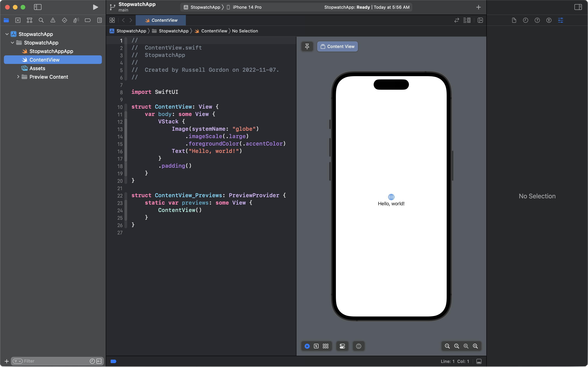
Task: Click the Content View preview button
Action: click(x=337, y=46)
